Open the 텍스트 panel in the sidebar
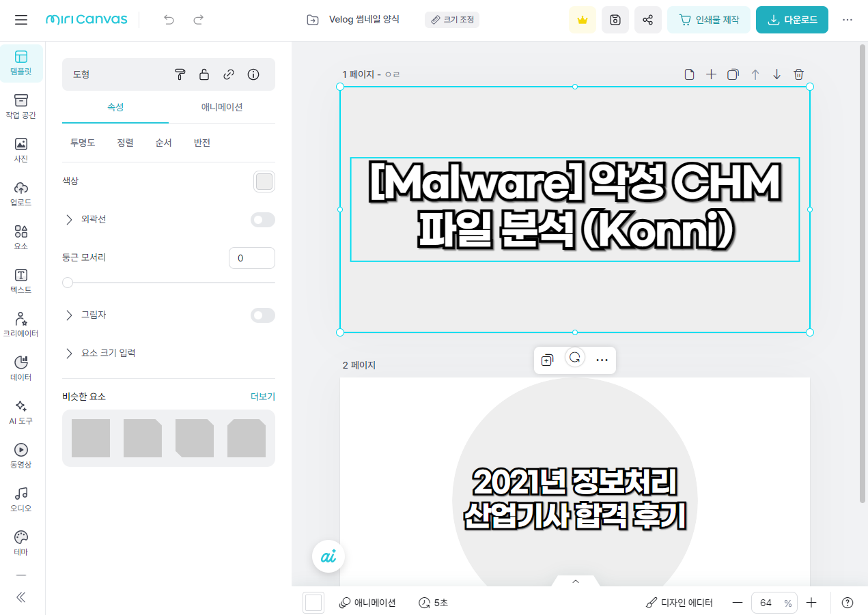 20,280
